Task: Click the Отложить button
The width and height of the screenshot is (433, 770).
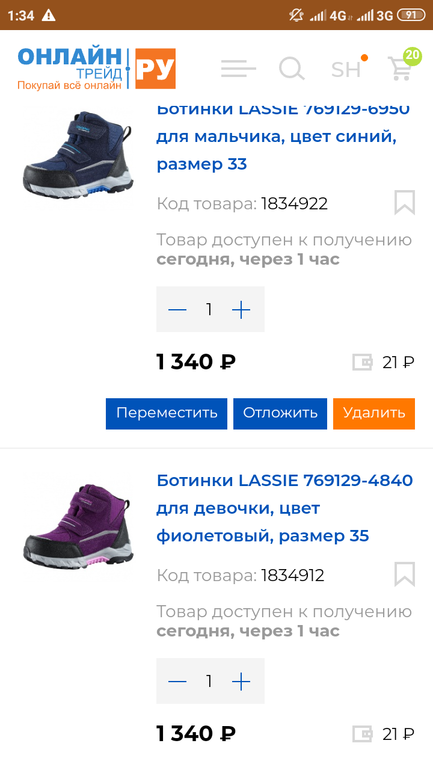Action: [x=280, y=413]
